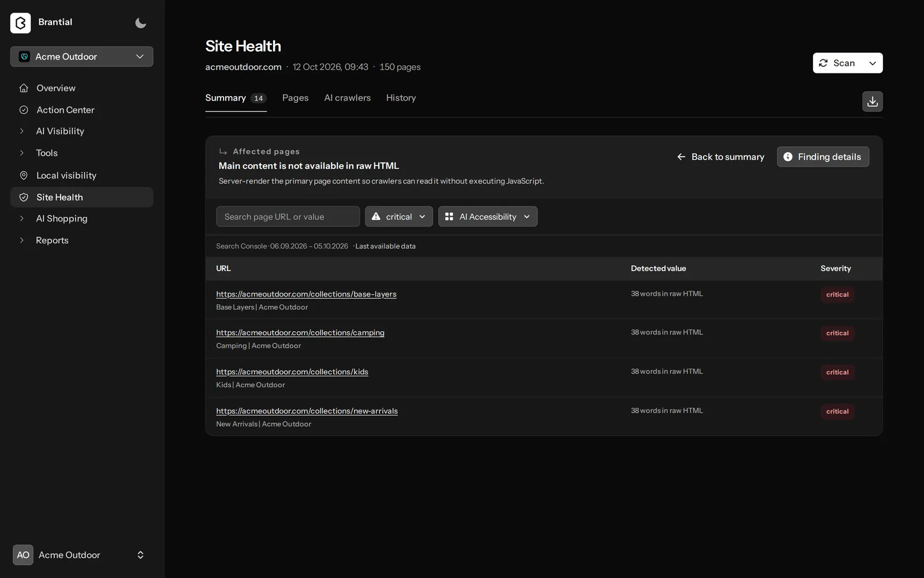Click the Detected value column header
This screenshot has width=924, height=578.
click(x=658, y=268)
